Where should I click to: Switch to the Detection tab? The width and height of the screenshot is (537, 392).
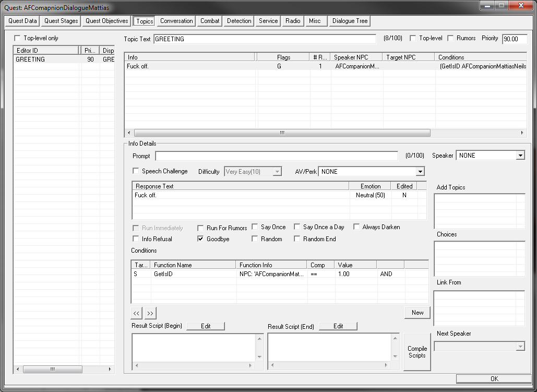click(239, 21)
